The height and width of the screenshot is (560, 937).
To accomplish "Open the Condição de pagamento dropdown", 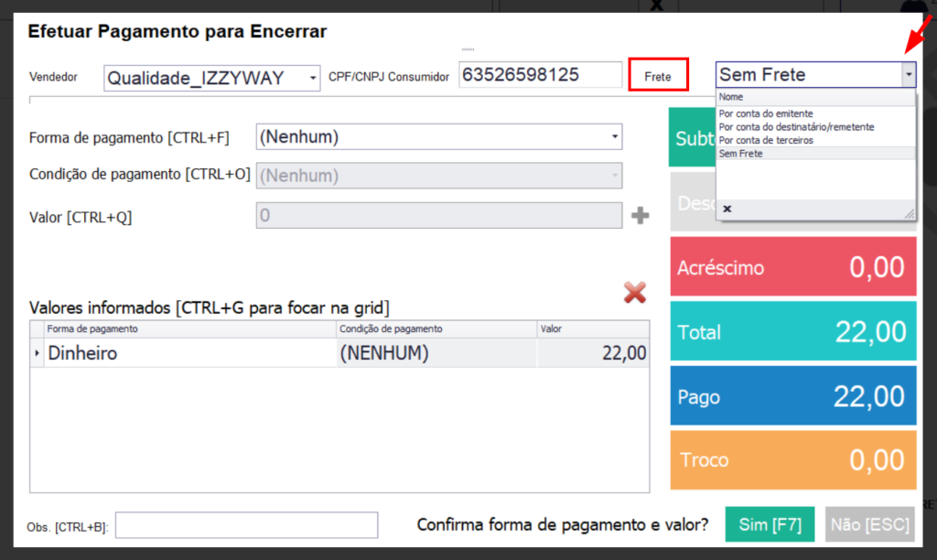I will (614, 176).
